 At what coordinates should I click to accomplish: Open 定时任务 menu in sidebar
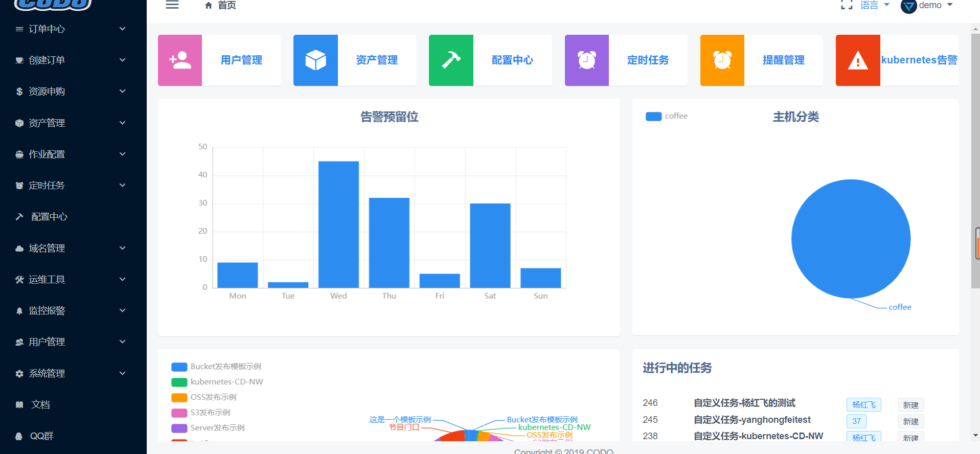click(x=73, y=186)
